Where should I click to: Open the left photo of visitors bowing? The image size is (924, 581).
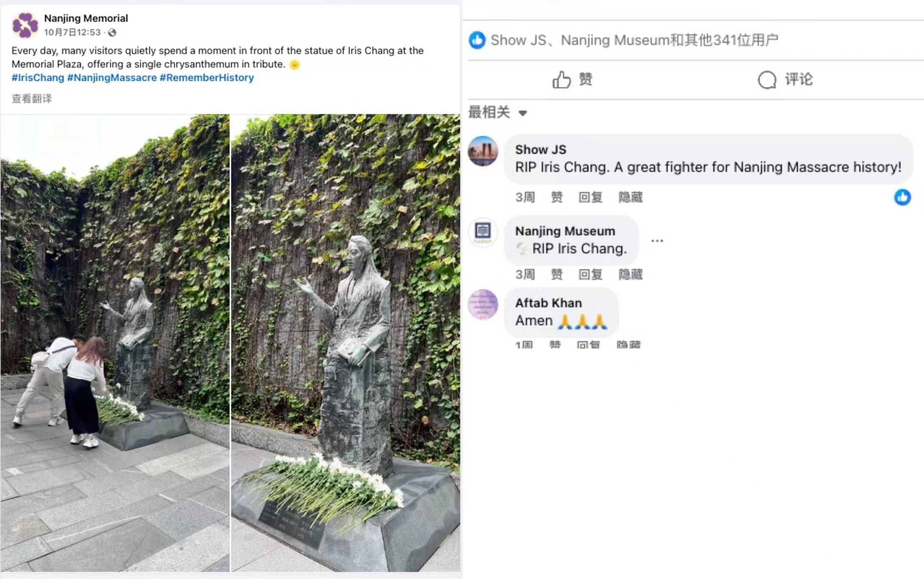(115, 343)
